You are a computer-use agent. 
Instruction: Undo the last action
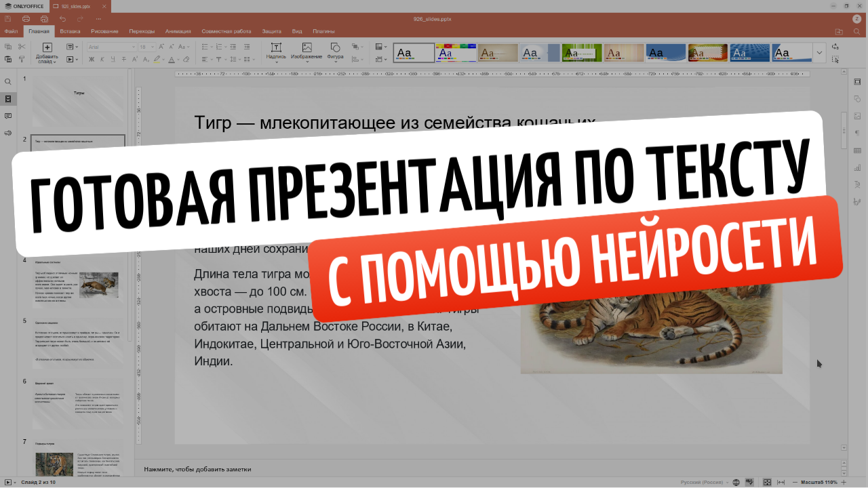(x=62, y=18)
